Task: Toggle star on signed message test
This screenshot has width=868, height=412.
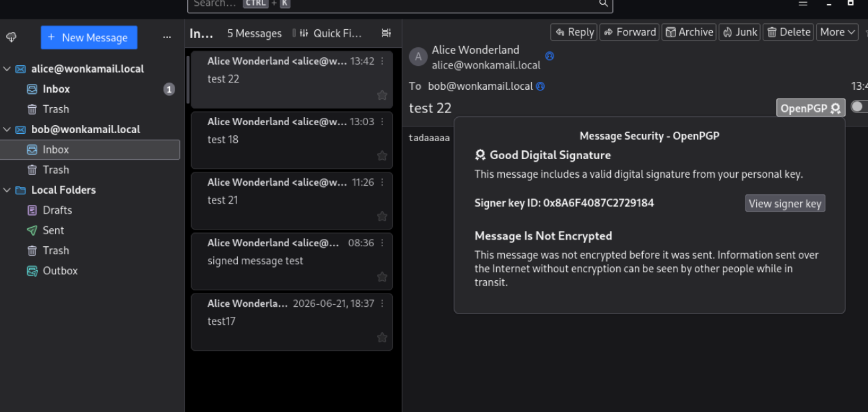Action: click(x=382, y=277)
